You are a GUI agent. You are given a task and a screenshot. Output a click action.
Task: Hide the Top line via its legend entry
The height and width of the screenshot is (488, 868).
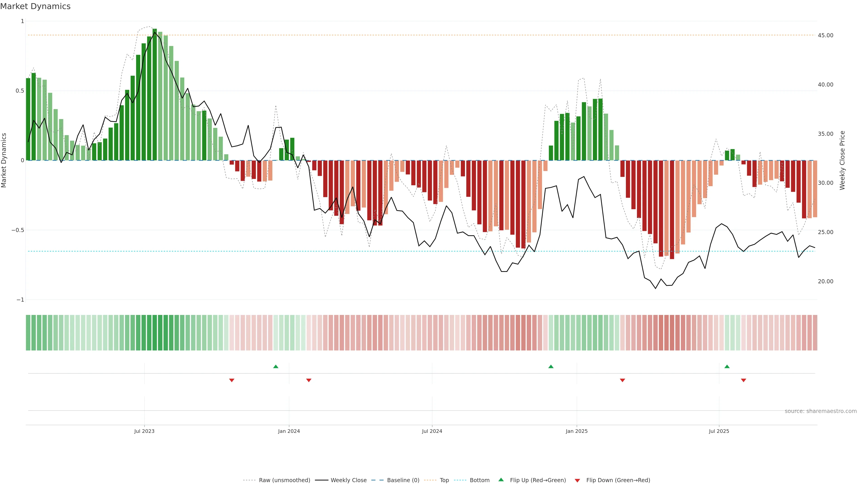(x=444, y=480)
